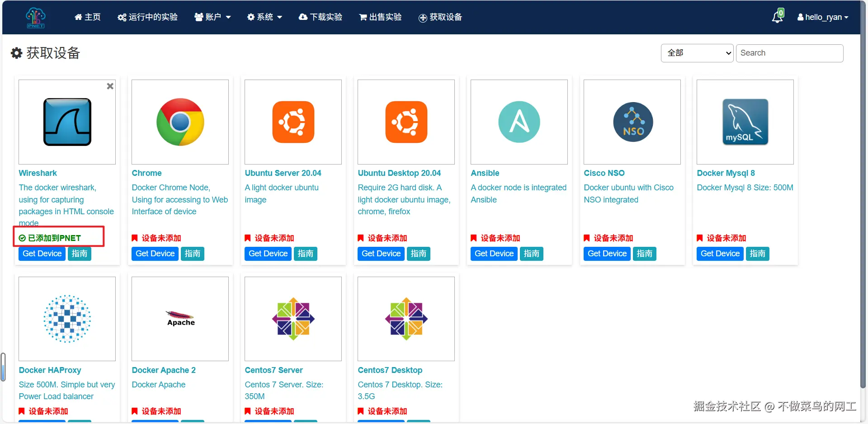Click Get Device for Ubuntu Server 20.04
The image size is (868, 424).
(268, 254)
